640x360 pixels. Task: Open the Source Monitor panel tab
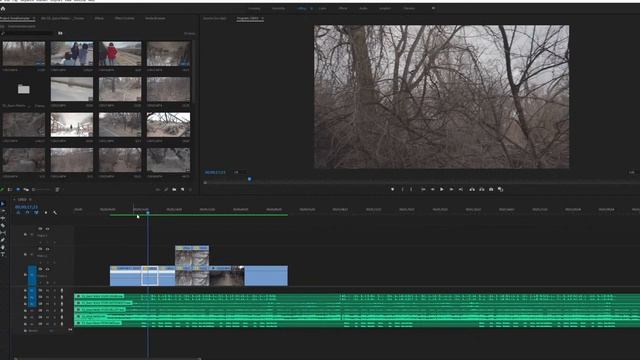tap(214, 18)
